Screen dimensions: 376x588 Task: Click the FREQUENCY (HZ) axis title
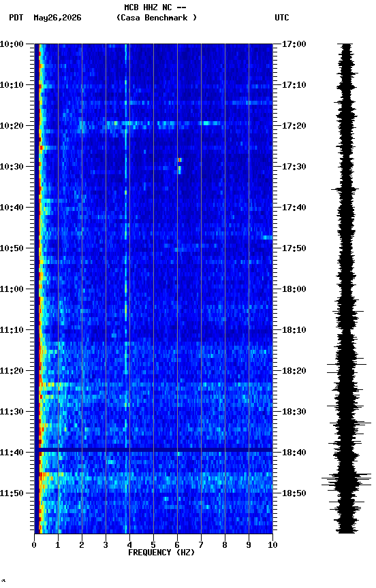161,553
